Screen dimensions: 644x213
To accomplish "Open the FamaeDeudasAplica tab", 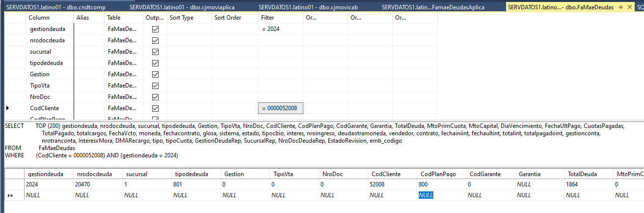I will (x=433, y=7).
